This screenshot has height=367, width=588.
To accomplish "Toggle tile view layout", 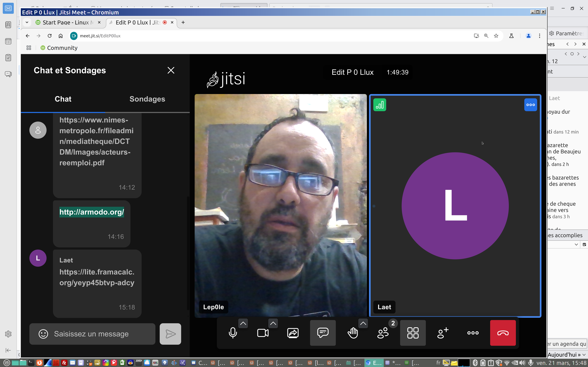I will tap(413, 333).
